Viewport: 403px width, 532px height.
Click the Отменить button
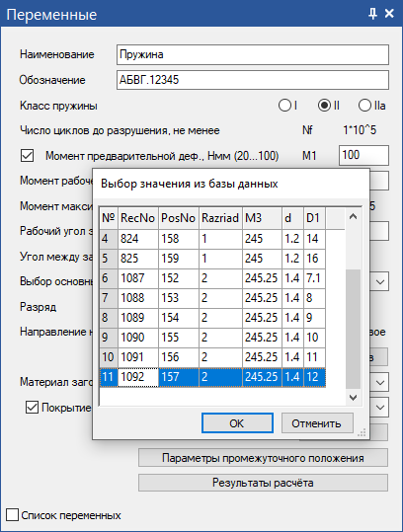[x=317, y=423]
